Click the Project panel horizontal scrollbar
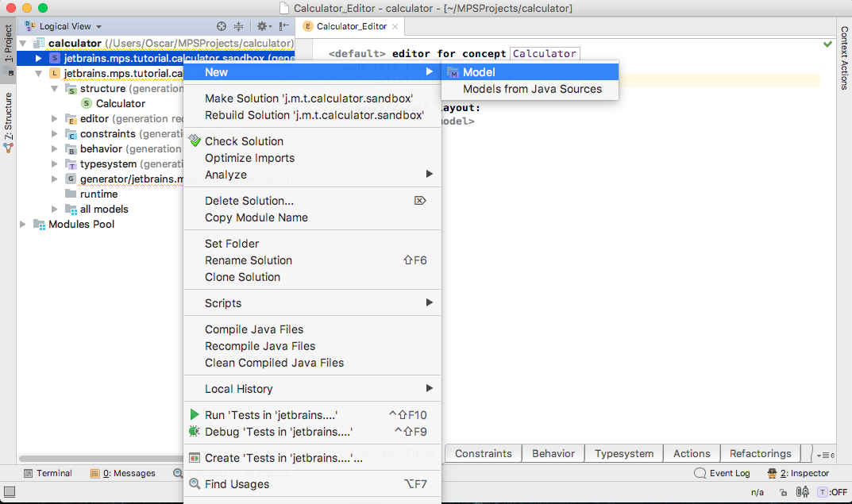Image resolution: width=852 pixels, height=504 pixels. (x=101, y=459)
